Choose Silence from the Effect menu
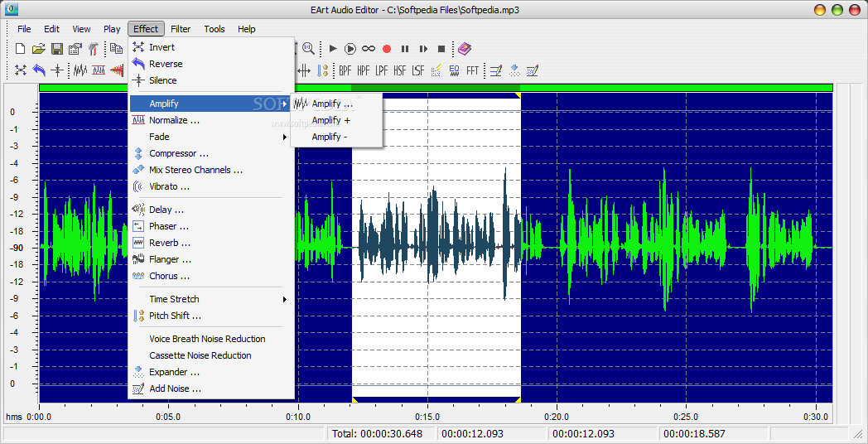The image size is (868, 444). [211, 80]
